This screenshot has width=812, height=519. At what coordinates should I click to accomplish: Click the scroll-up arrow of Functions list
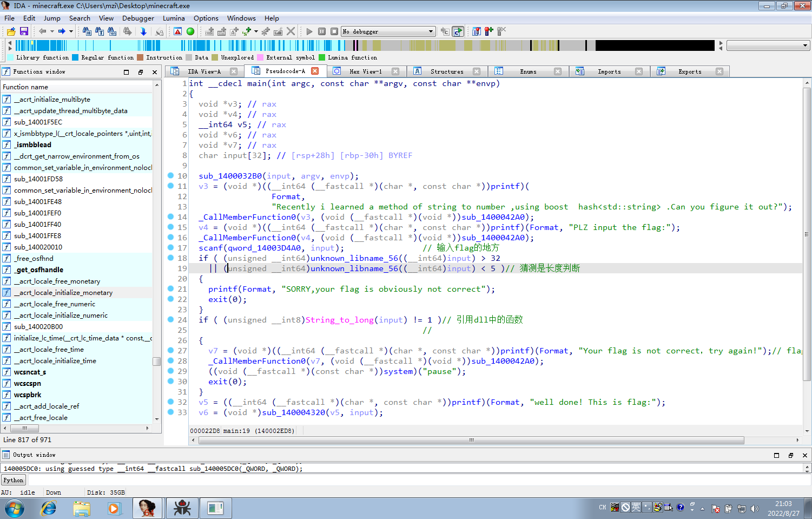(x=157, y=85)
